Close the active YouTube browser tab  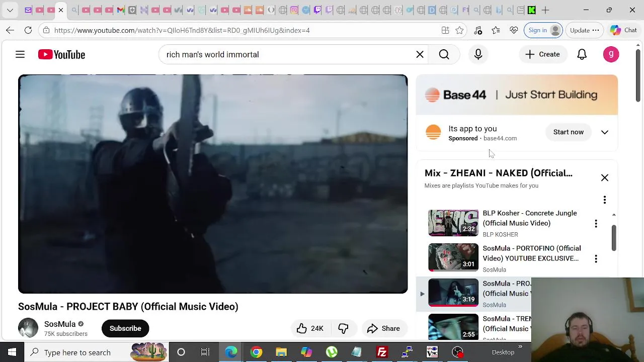click(x=61, y=10)
